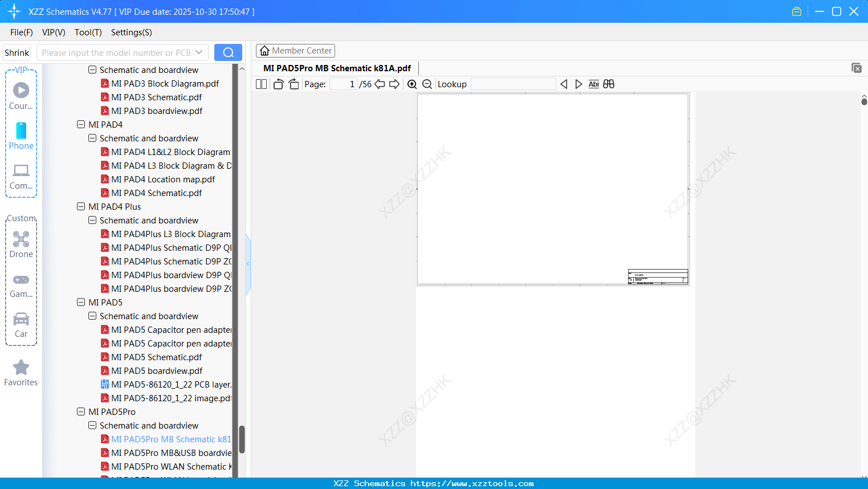
Task: Collapse the MI PAD5Pro tree node
Action: (81, 411)
